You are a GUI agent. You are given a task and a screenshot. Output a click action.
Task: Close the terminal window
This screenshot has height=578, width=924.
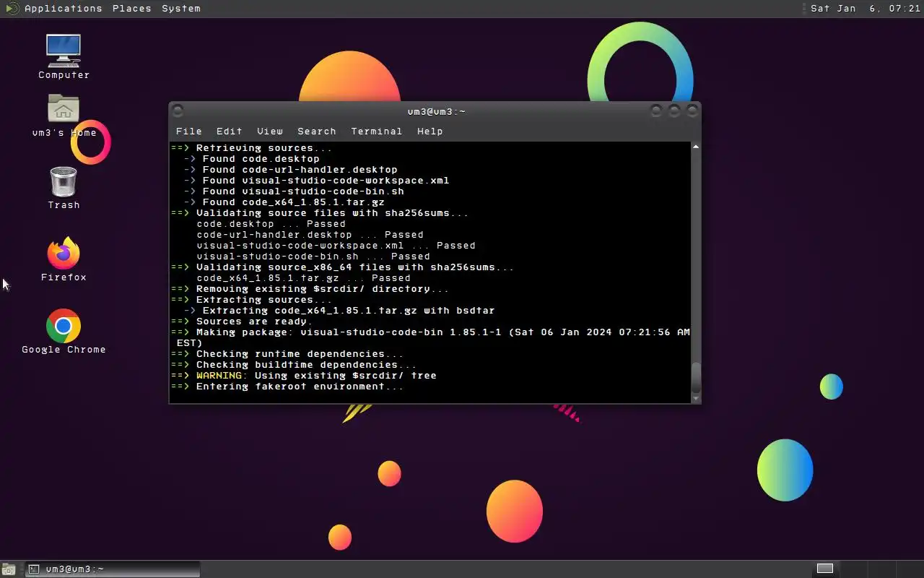(692, 111)
